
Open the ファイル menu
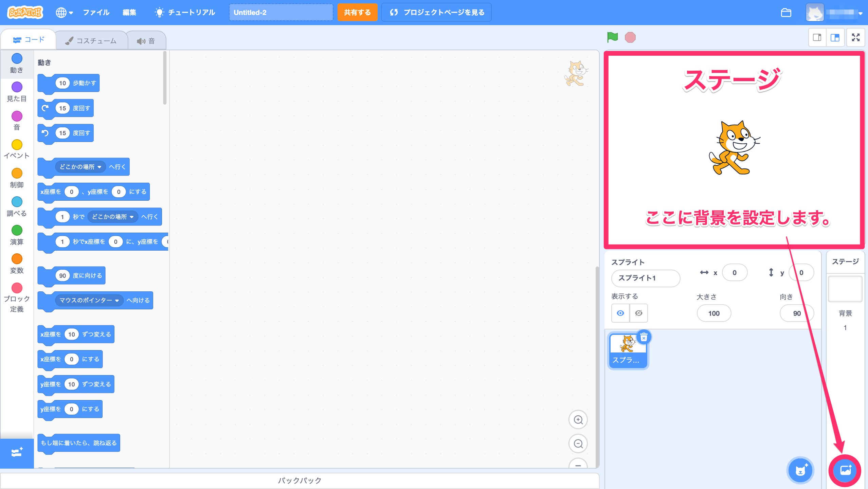pyautogui.click(x=96, y=13)
